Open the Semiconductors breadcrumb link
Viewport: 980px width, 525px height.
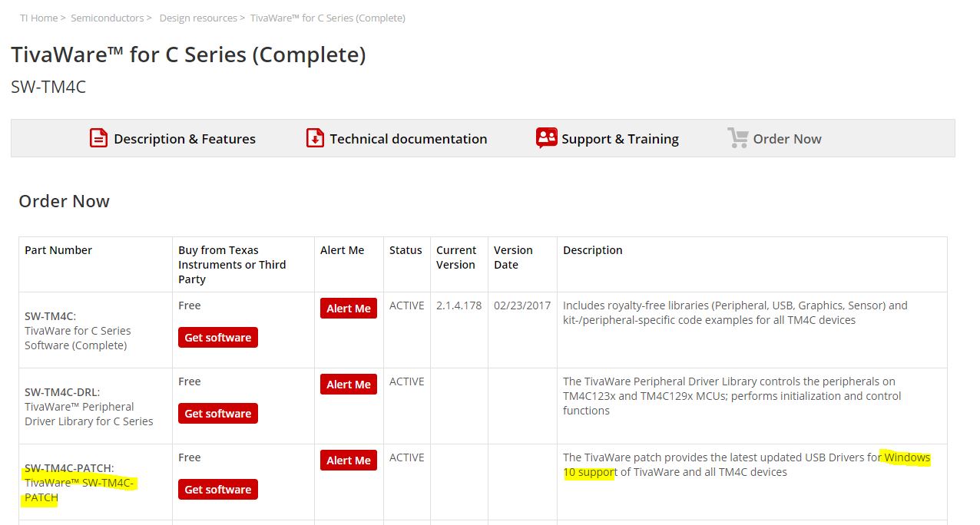click(107, 18)
